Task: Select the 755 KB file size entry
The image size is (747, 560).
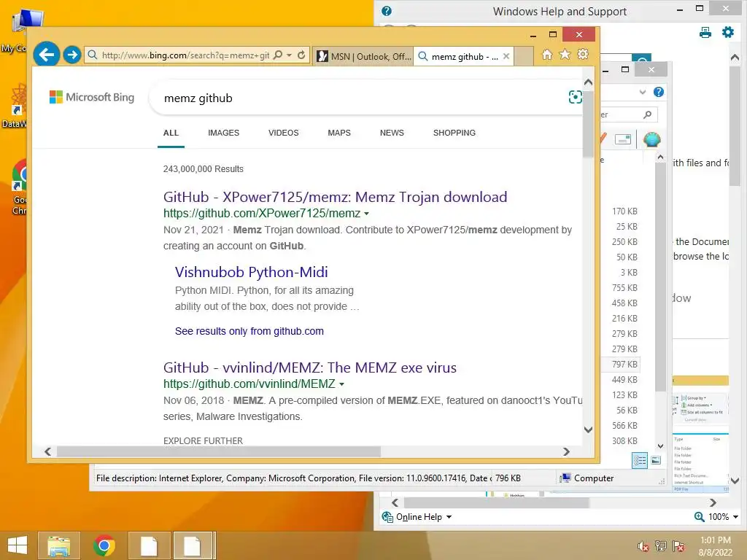Action: pyautogui.click(x=624, y=287)
